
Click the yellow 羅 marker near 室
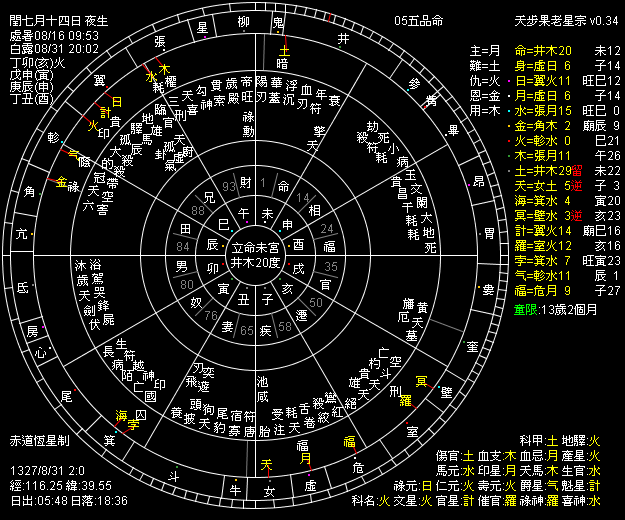tap(406, 400)
